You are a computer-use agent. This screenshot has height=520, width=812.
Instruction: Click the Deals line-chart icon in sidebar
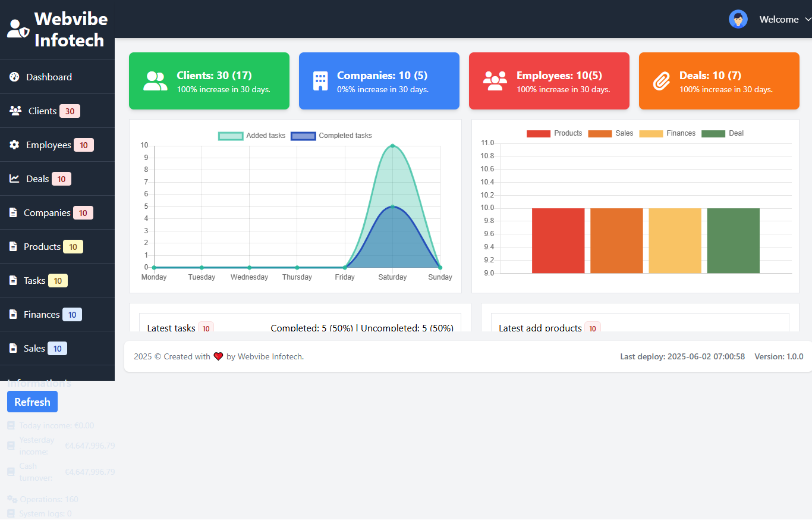(14, 178)
